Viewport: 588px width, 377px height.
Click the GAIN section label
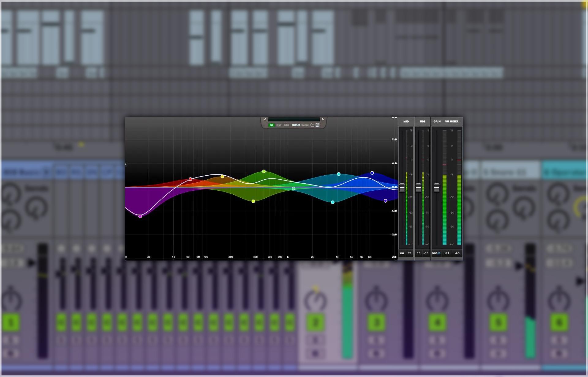[437, 121]
